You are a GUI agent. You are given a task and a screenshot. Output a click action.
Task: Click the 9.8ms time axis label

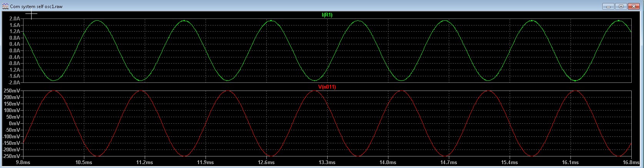coord(23,163)
